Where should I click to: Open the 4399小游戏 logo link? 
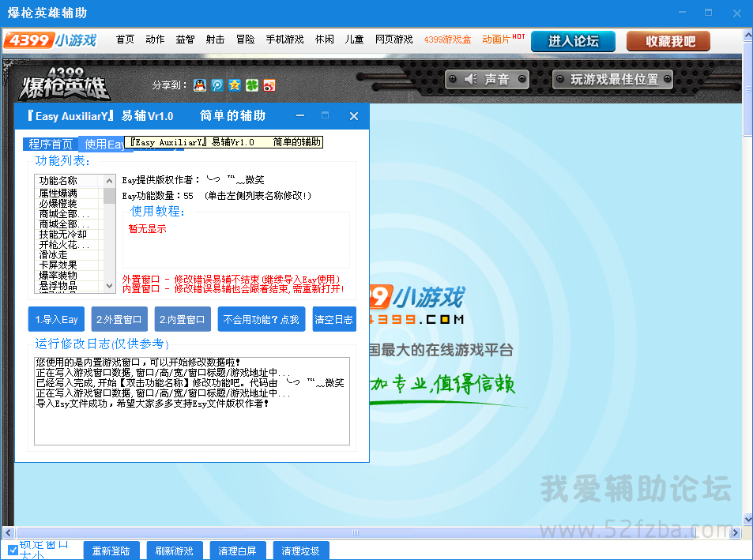click(51, 40)
